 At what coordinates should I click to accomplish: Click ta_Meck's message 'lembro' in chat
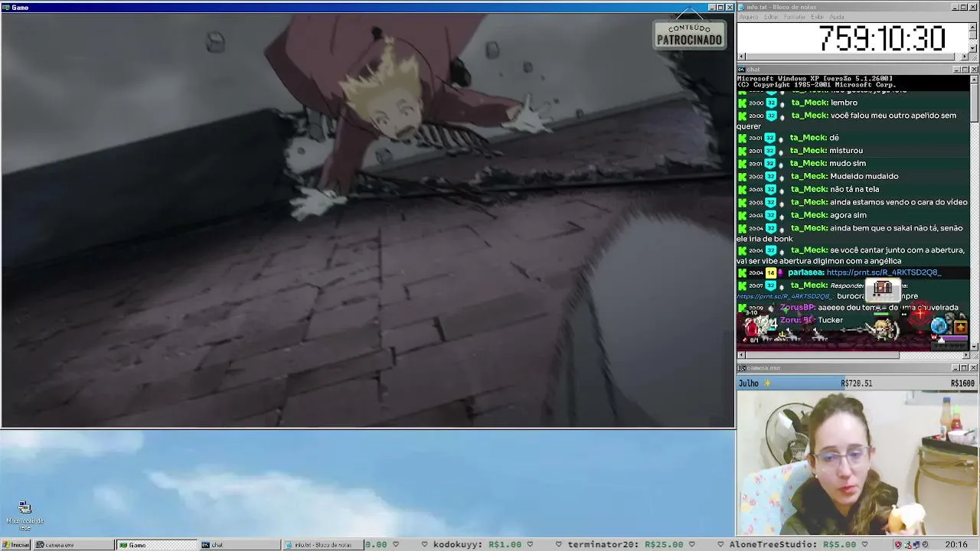point(843,103)
